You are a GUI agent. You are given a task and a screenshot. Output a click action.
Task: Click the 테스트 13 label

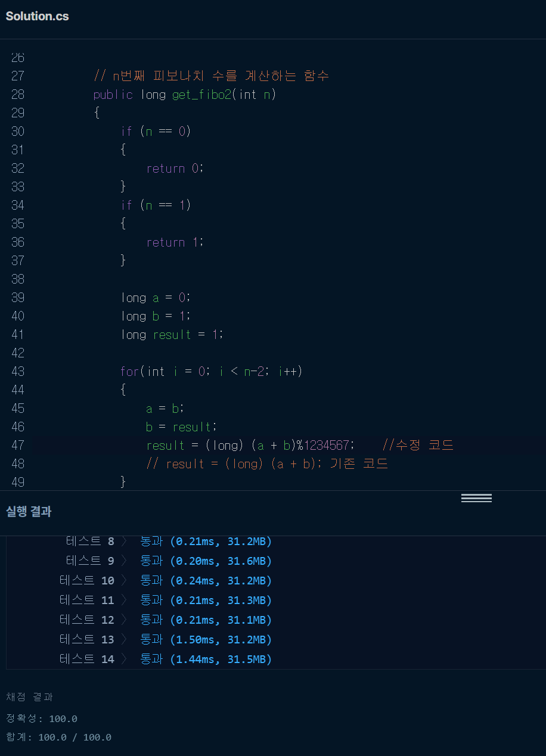tap(87, 640)
